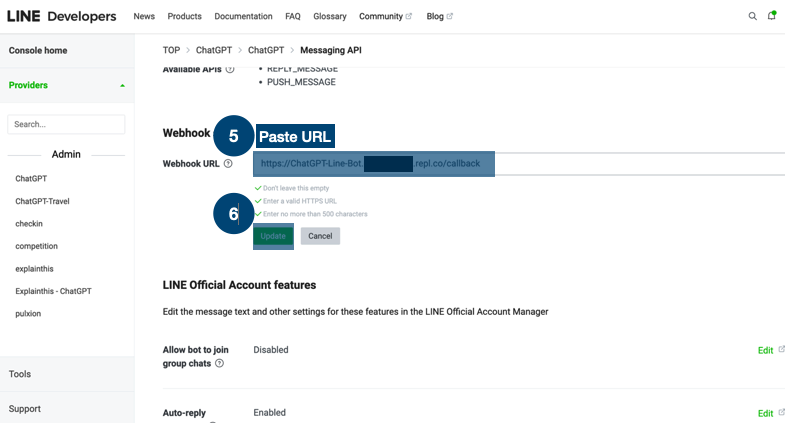The image size is (785, 423).
Task: Open Tools in the sidebar
Action: [20, 374]
